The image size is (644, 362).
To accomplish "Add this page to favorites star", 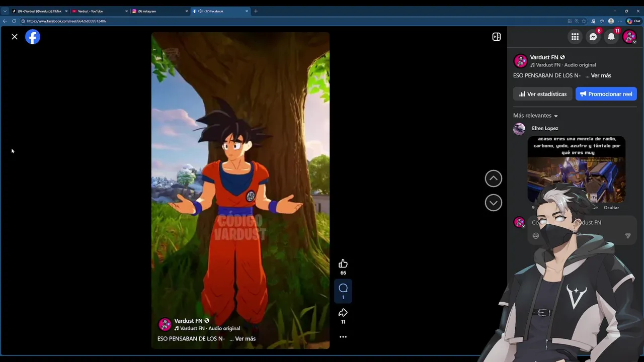I will click(584, 21).
